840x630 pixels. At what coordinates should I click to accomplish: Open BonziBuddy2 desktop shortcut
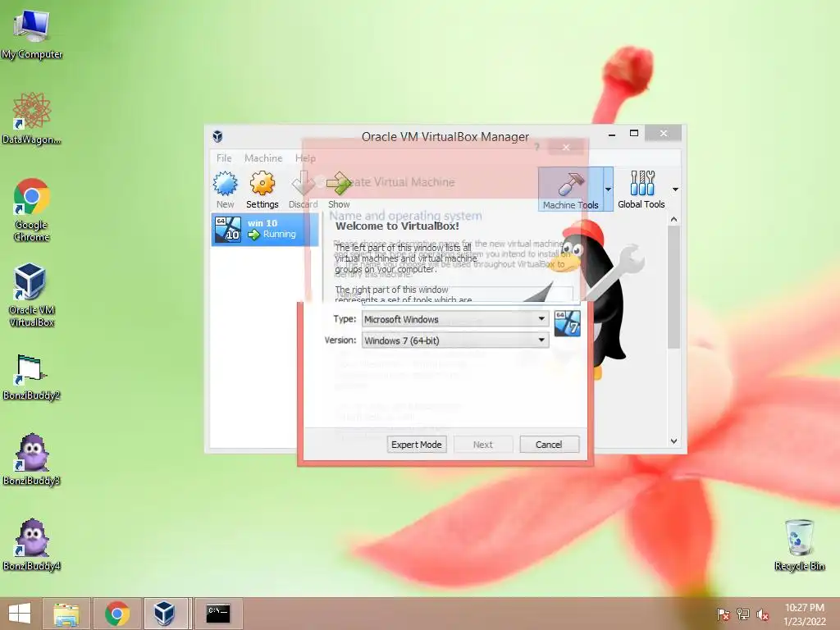[x=32, y=377]
